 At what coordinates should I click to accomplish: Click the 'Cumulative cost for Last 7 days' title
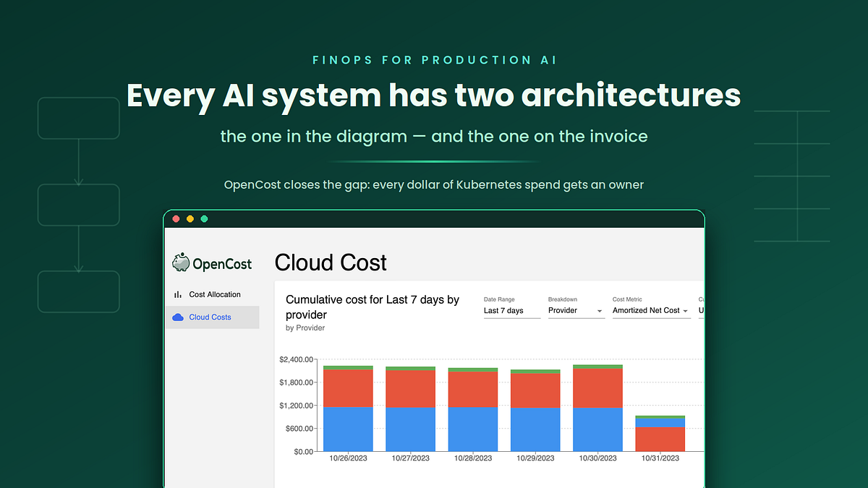pyautogui.click(x=373, y=307)
